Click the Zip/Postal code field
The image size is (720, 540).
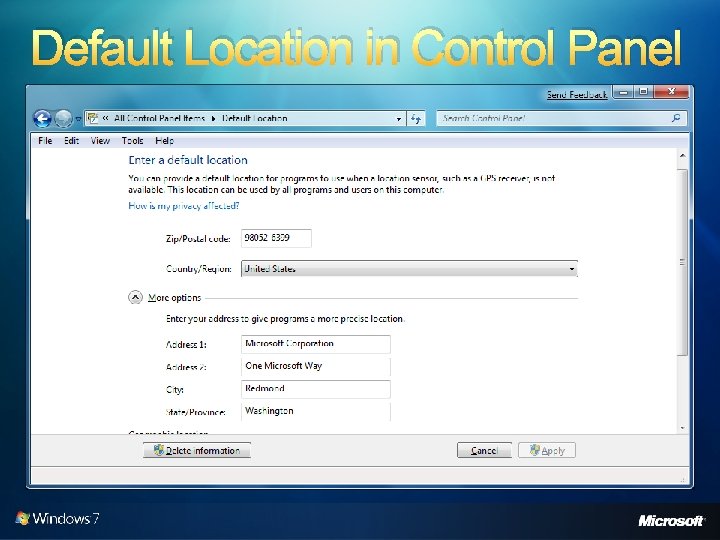pos(276,238)
